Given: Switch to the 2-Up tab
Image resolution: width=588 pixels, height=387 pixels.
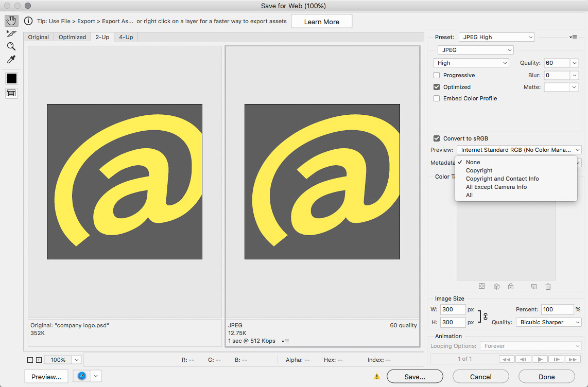Looking at the screenshot, I should tap(102, 37).
